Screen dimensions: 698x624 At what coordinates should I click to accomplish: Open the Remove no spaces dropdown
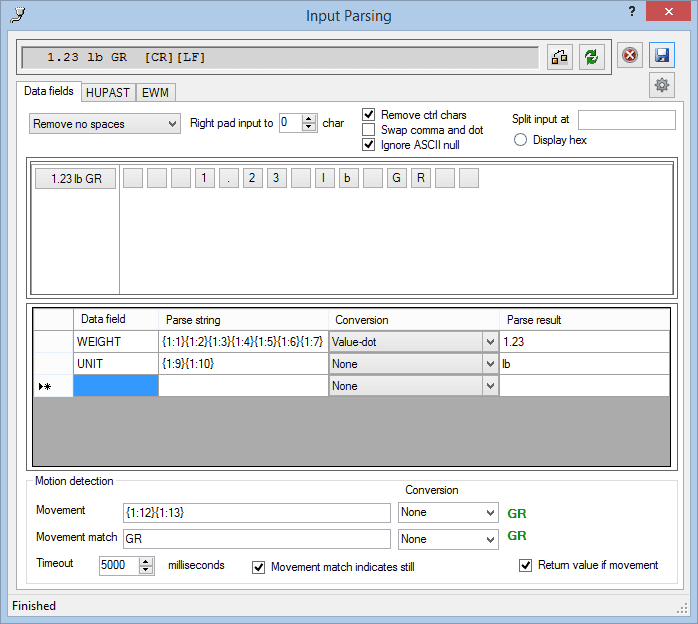point(104,124)
